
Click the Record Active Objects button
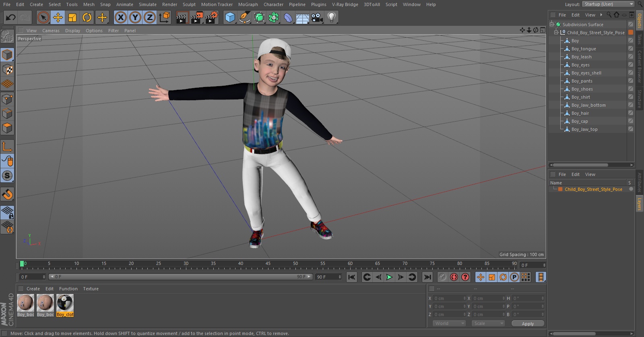[x=442, y=277]
